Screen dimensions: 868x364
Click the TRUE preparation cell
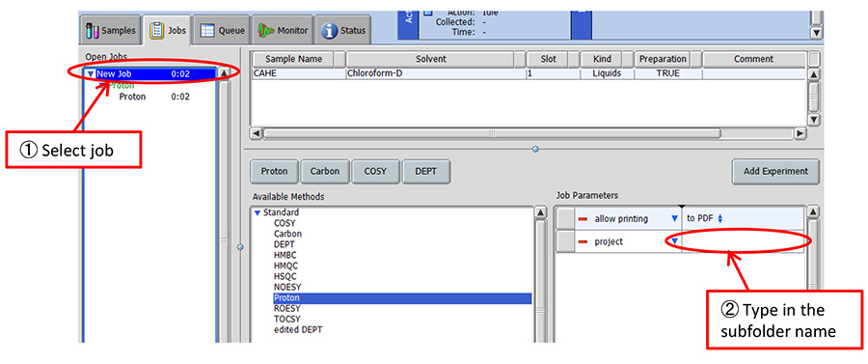(x=668, y=73)
